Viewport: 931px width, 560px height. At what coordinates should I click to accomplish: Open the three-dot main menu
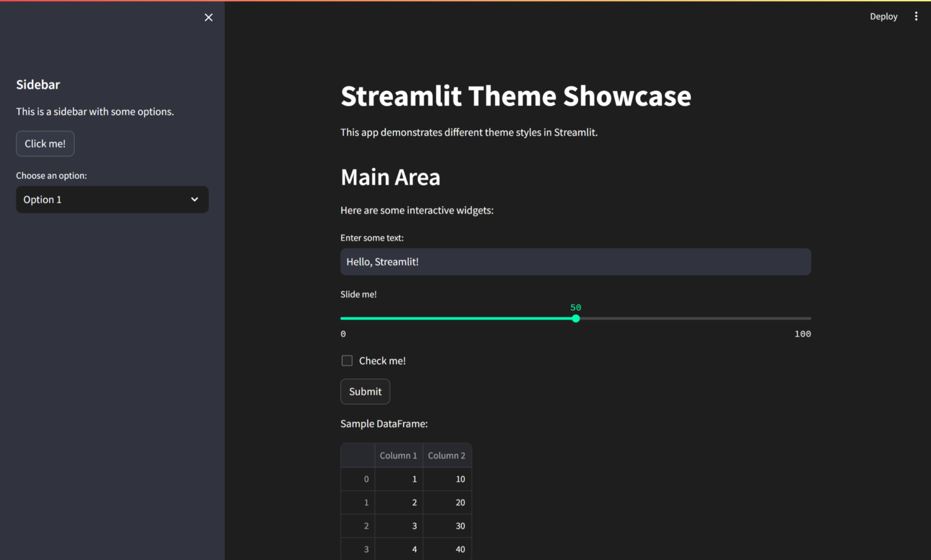pos(916,16)
